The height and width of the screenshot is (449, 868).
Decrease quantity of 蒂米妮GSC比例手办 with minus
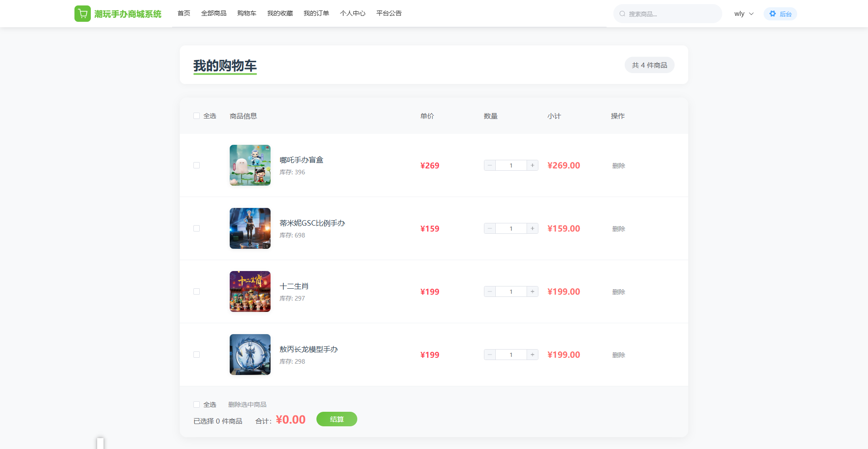tap(490, 228)
